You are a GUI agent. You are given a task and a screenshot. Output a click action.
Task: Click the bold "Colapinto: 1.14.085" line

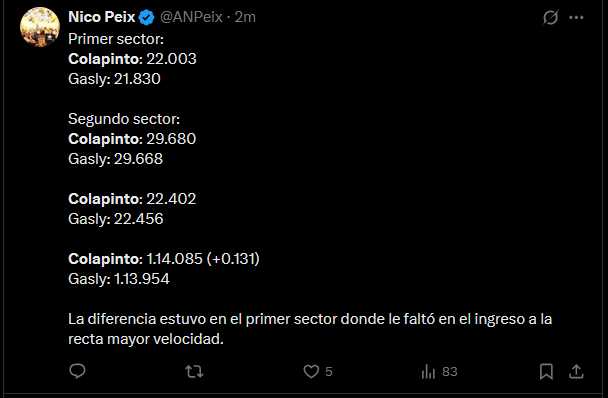(135, 259)
